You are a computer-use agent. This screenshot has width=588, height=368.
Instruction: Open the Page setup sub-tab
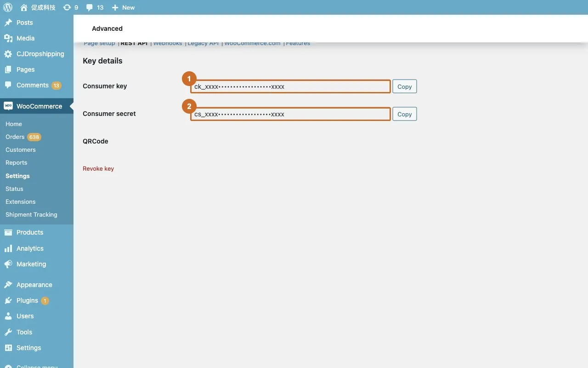pos(99,43)
